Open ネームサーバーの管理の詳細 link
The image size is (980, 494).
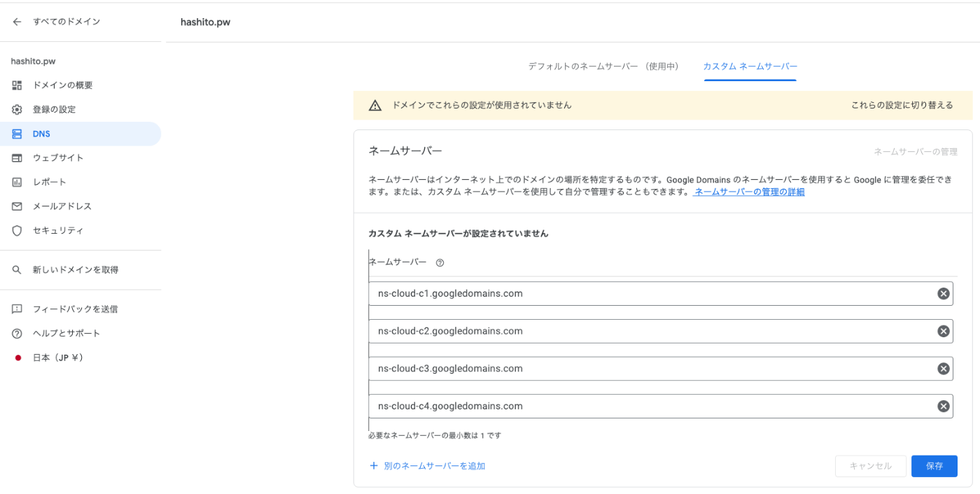[x=749, y=192]
